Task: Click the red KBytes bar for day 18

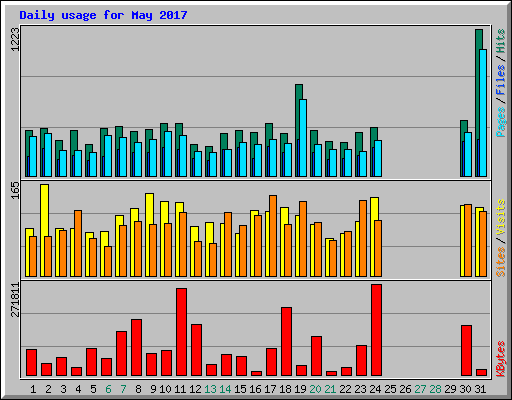Action: [286, 342]
